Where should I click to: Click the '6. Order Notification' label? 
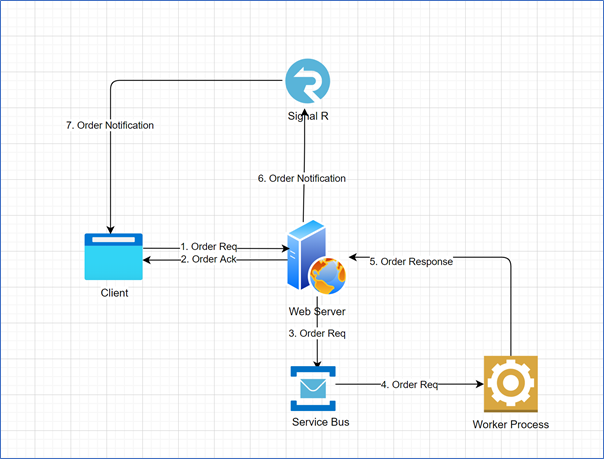[301, 178]
